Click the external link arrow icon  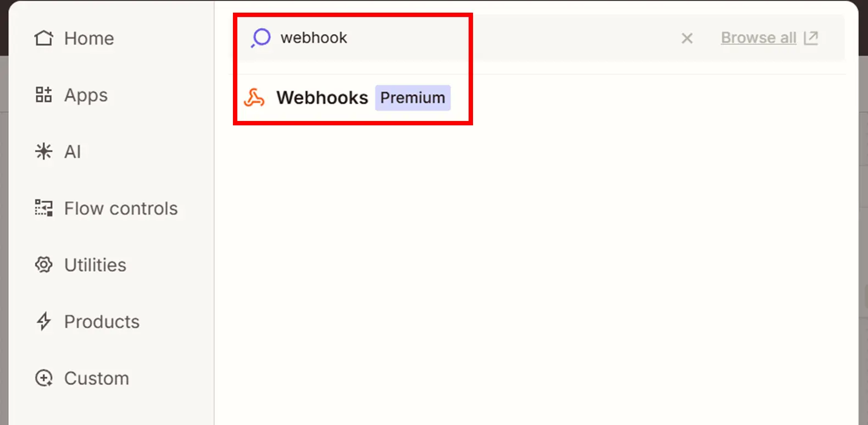coord(811,38)
